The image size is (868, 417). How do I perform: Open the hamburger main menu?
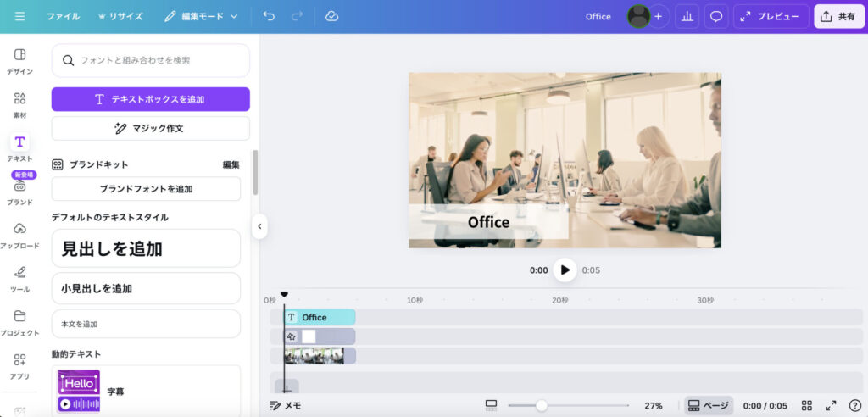point(20,16)
